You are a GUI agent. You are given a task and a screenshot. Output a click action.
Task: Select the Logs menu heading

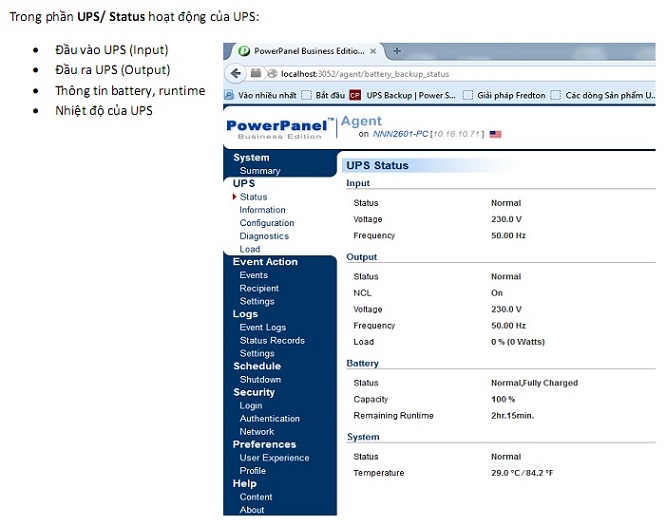pyautogui.click(x=245, y=314)
